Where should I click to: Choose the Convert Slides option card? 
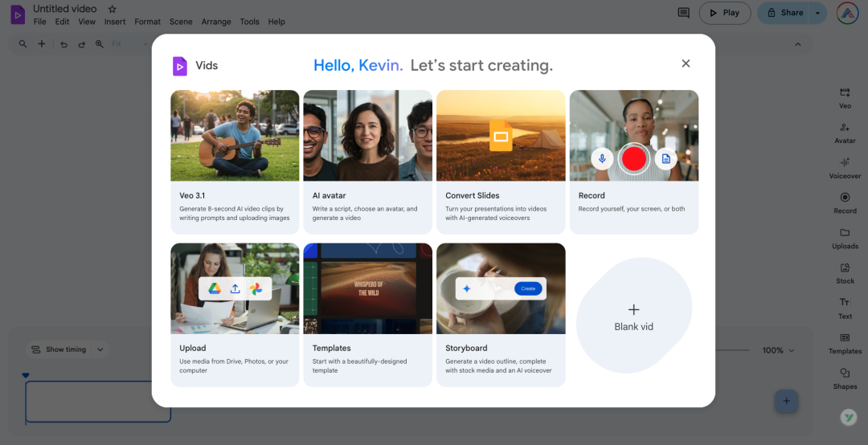[x=501, y=161]
